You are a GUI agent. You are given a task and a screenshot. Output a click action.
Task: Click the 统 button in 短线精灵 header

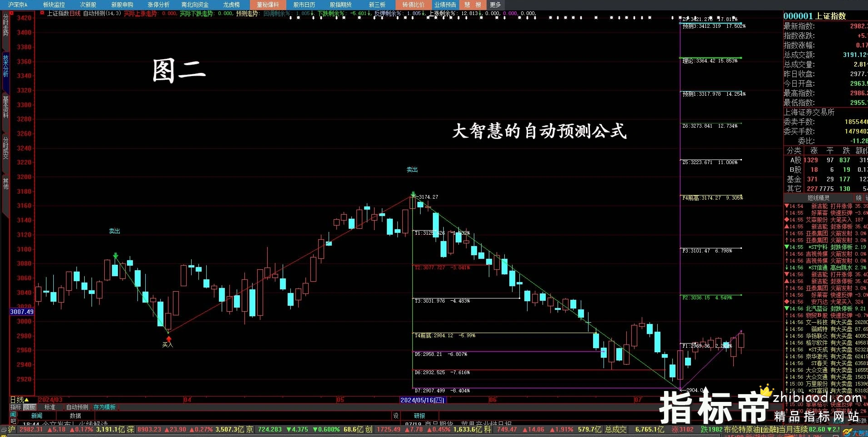pyautogui.click(x=858, y=198)
